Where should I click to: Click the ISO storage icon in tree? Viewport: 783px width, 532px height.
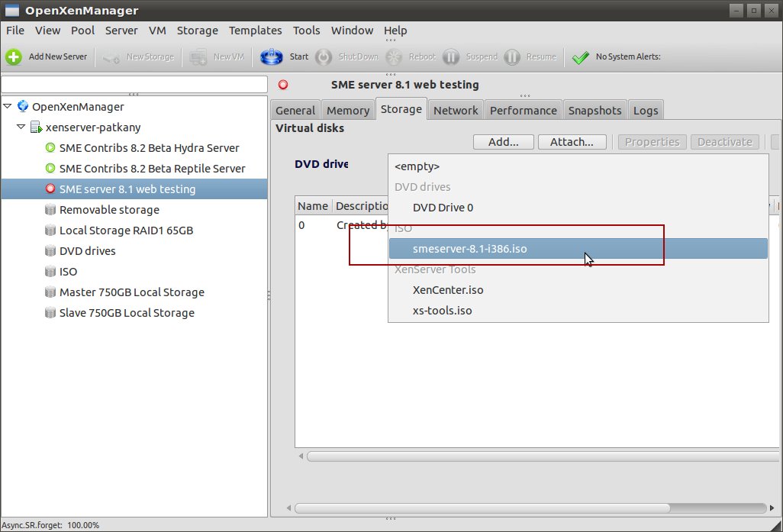(x=50, y=271)
